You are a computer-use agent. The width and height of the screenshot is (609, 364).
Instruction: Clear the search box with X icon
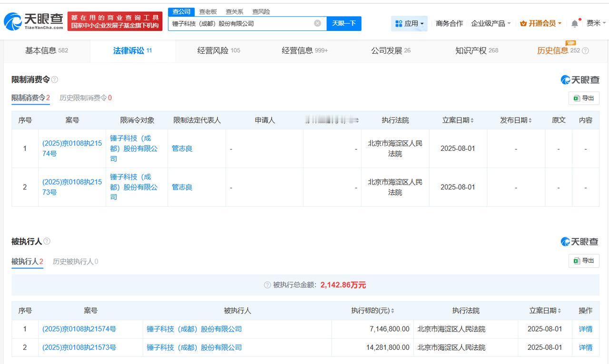(317, 23)
